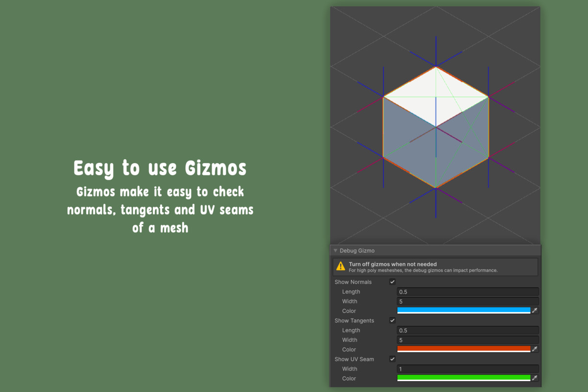This screenshot has height=392, width=588.
Task: Disable the Show Tangents checkbox
Action: [x=392, y=320]
